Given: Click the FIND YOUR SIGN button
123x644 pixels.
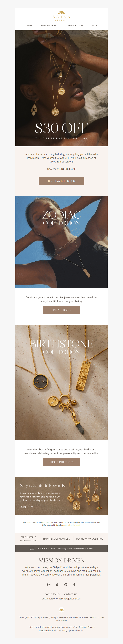Looking at the screenshot, I should click(x=61, y=310).
